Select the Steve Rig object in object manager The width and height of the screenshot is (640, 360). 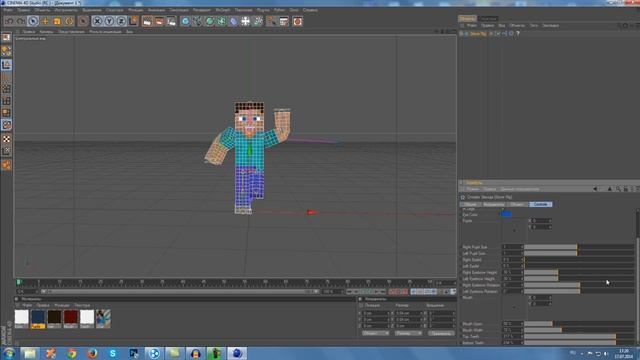(x=478, y=33)
